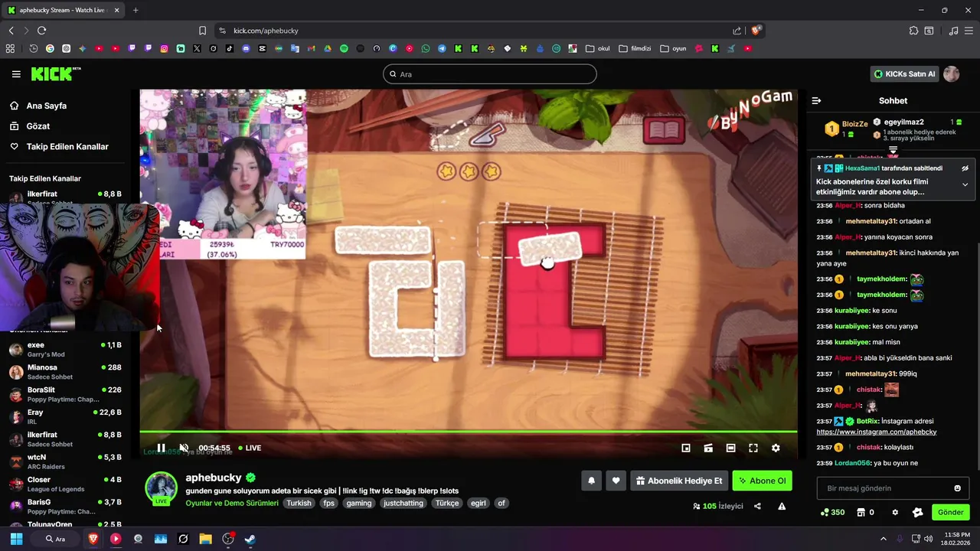
Task: Open player settings gear
Action: (x=776, y=448)
